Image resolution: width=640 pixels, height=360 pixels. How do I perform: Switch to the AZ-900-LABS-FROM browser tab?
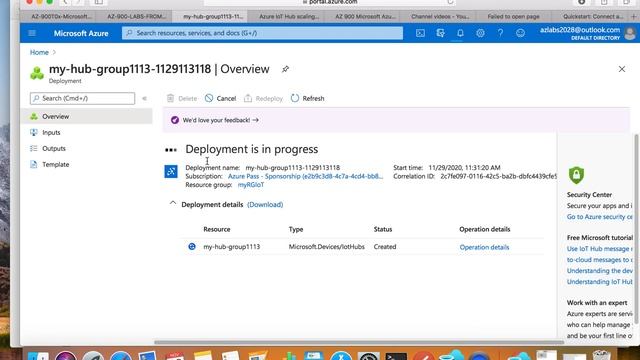pos(136,17)
